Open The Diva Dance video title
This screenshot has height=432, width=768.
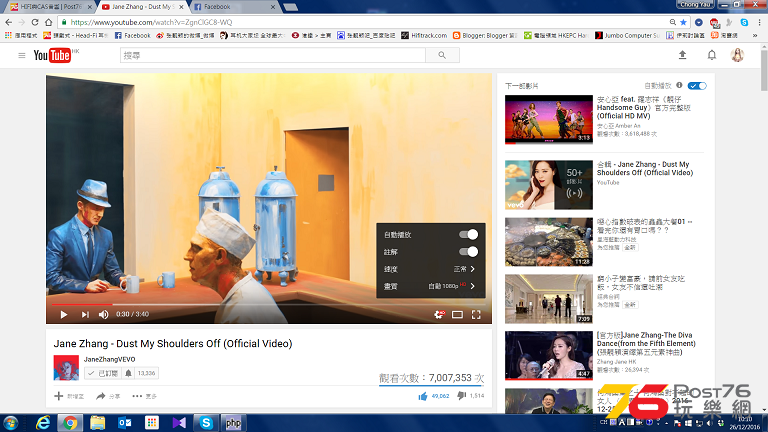click(x=646, y=343)
